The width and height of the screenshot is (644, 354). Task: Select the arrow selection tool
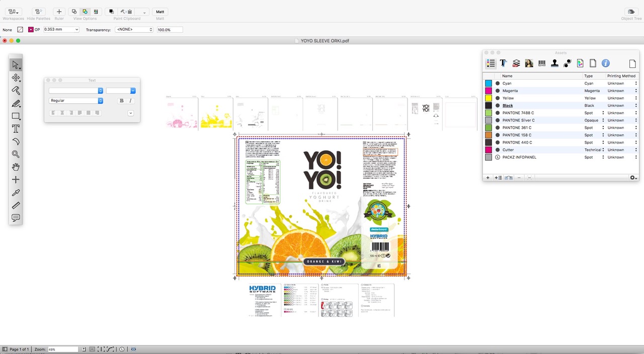click(x=16, y=65)
